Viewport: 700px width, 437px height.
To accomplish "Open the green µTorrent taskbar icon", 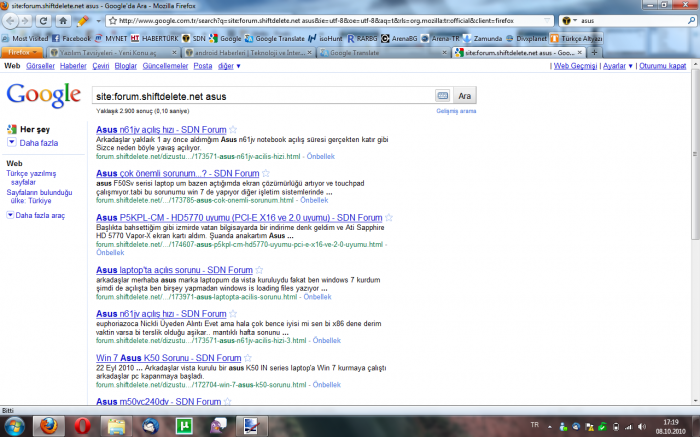I will point(184,426).
